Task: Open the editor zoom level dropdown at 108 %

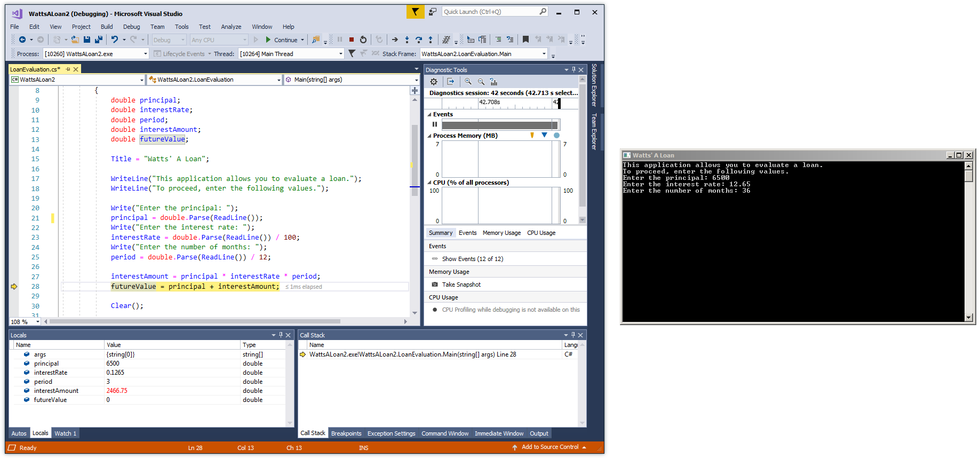Action: [37, 321]
